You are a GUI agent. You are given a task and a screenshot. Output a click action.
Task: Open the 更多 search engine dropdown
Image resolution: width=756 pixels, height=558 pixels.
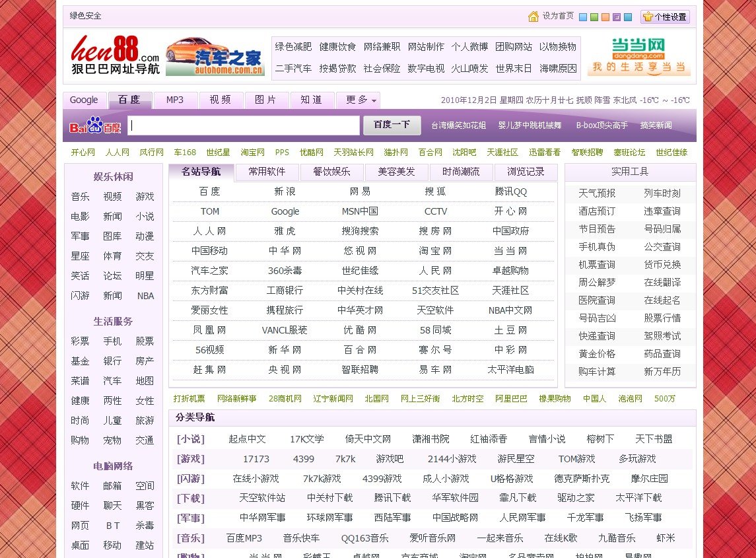357,100
